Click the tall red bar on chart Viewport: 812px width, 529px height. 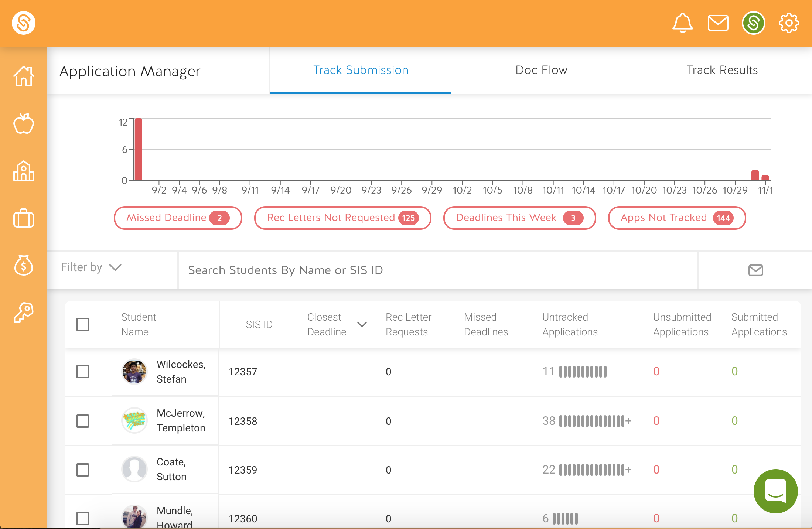pos(138,149)
